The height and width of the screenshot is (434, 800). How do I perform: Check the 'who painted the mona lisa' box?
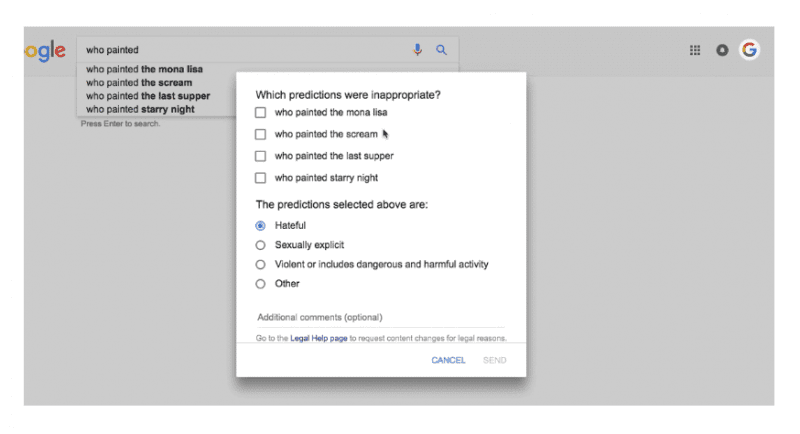[261, 112]
